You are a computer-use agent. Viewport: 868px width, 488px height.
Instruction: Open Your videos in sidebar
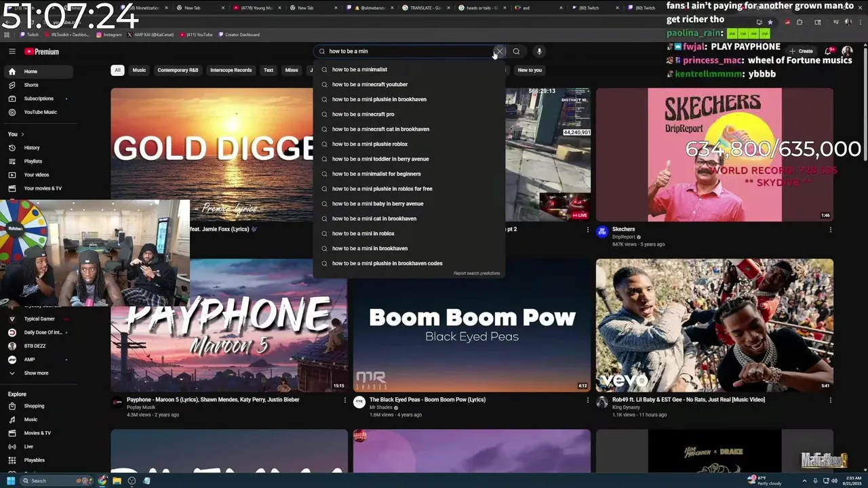(38, 175)
